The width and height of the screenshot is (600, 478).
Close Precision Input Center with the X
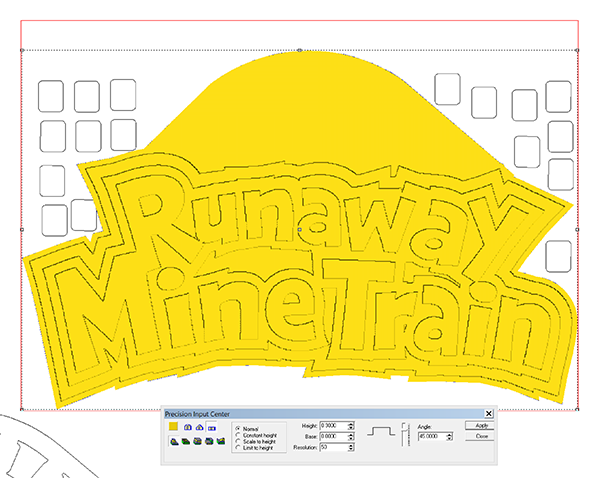(489, 414)
